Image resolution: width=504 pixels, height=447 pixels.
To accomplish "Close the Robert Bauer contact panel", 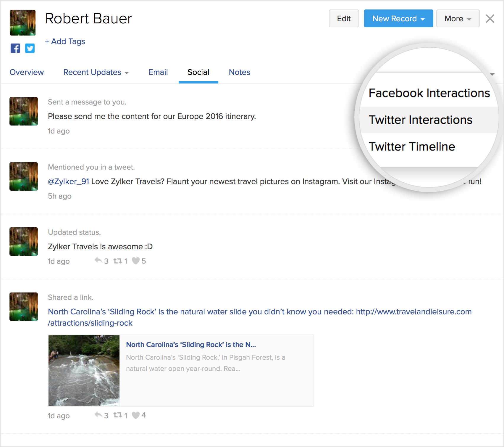I will (x=490, y=19).
